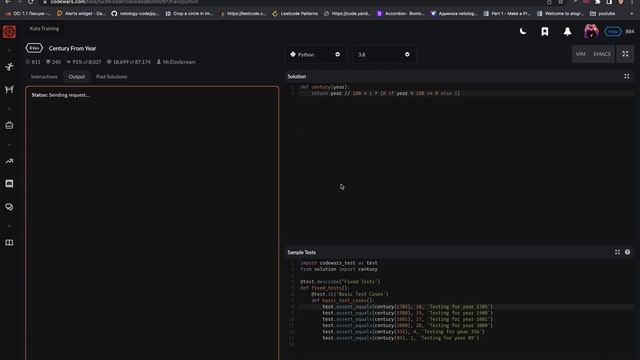
Task: Click the Codewars logo icon
Action: (9, 31)
